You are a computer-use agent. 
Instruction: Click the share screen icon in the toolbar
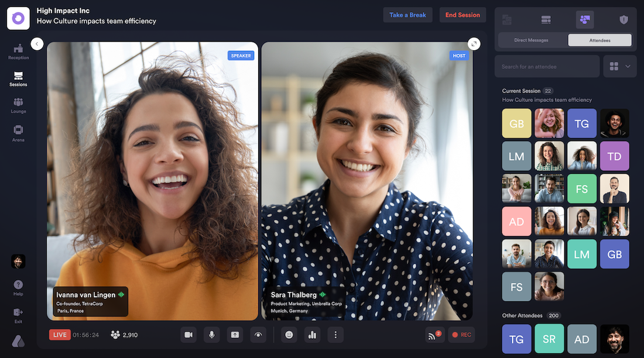(235, 335)
